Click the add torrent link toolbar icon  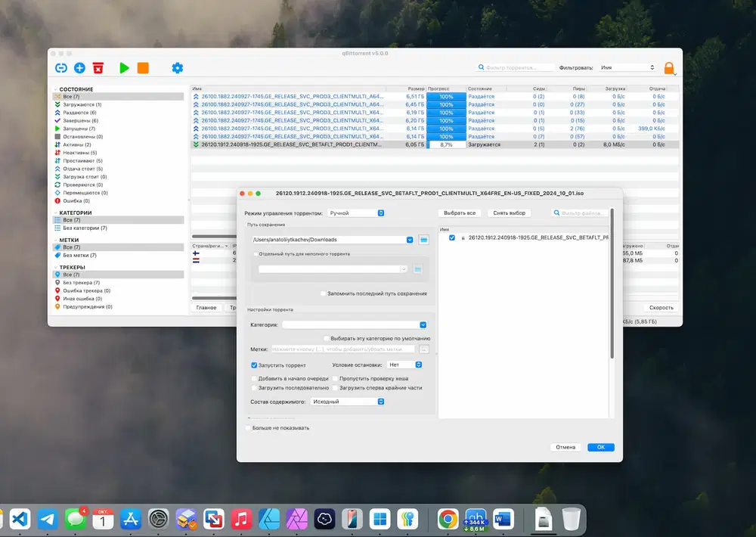pyautogui.click(x=61, y=68)
